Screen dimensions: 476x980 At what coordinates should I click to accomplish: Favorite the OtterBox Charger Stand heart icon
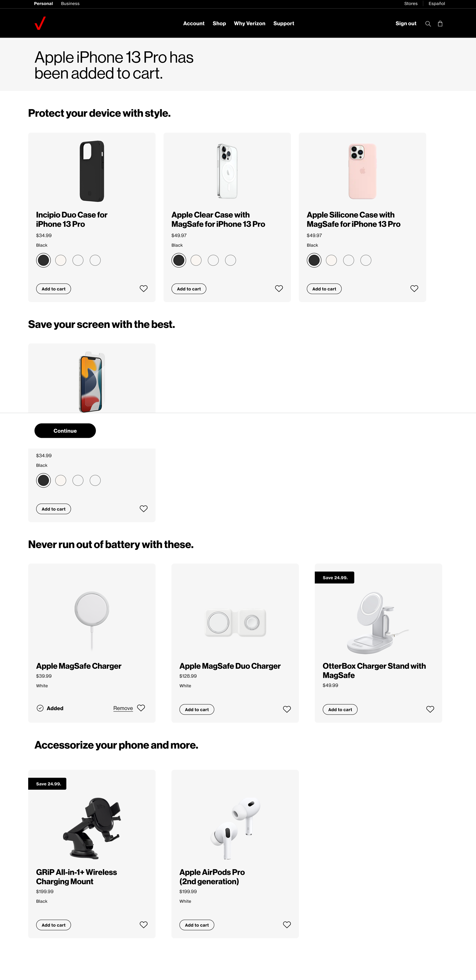[430, 709]
